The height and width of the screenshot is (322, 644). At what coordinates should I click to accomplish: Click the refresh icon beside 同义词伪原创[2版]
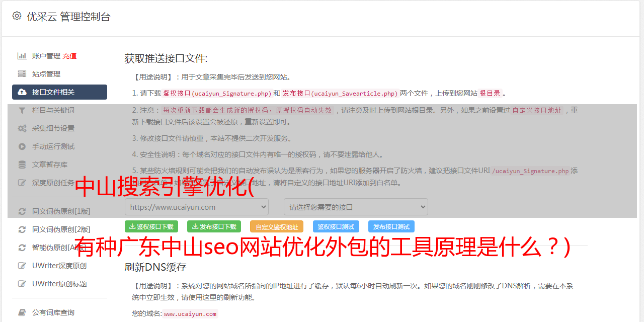[x=22, y=229]
